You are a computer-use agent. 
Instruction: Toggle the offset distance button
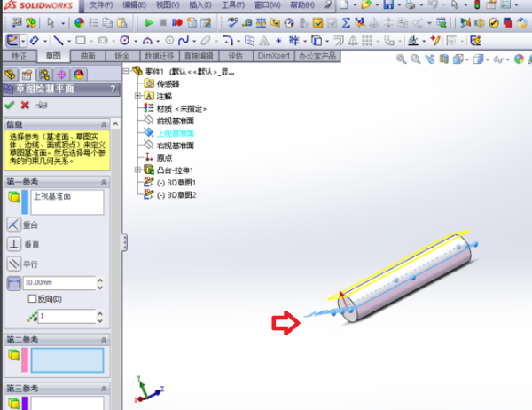click(x=13, y=283)
